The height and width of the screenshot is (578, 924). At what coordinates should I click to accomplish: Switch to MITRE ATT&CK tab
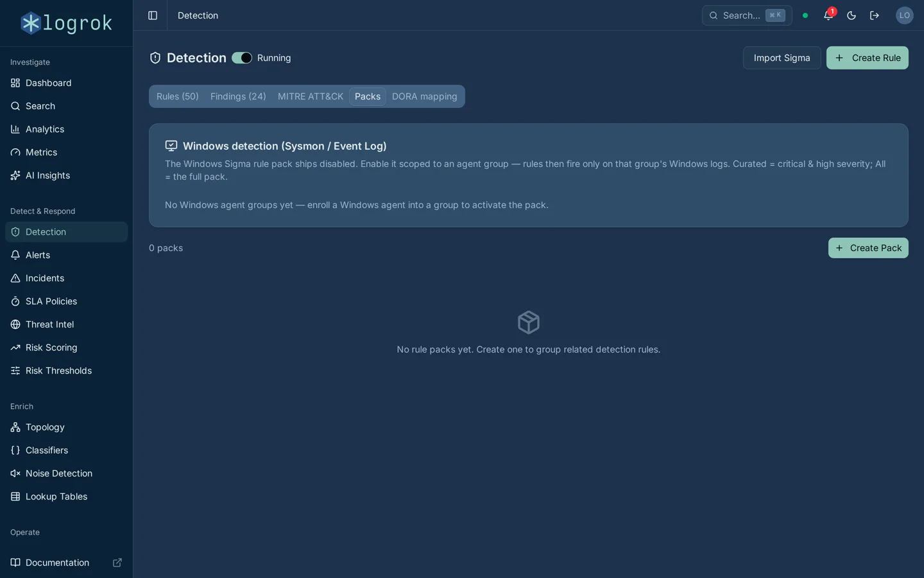tap(311, 96)
